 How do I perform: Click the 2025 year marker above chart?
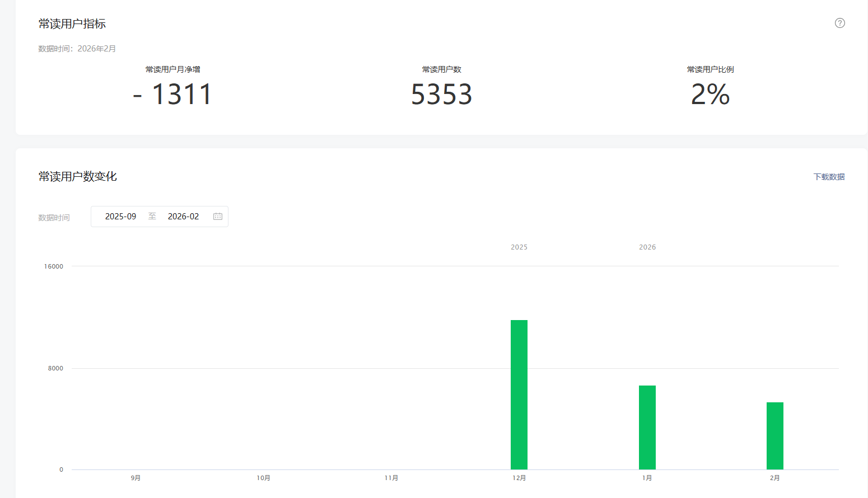pyautogui.click(x=519, y=247)
